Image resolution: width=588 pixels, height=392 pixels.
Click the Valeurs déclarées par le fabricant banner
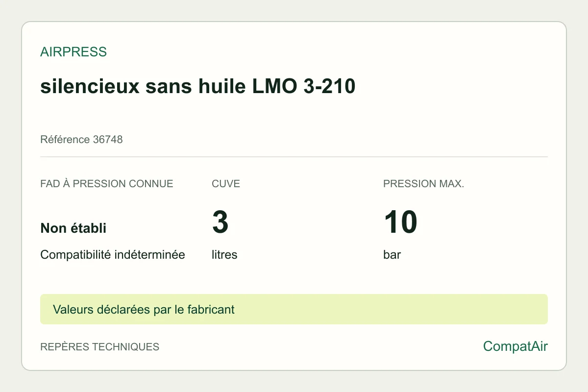[x=294, y=309]
